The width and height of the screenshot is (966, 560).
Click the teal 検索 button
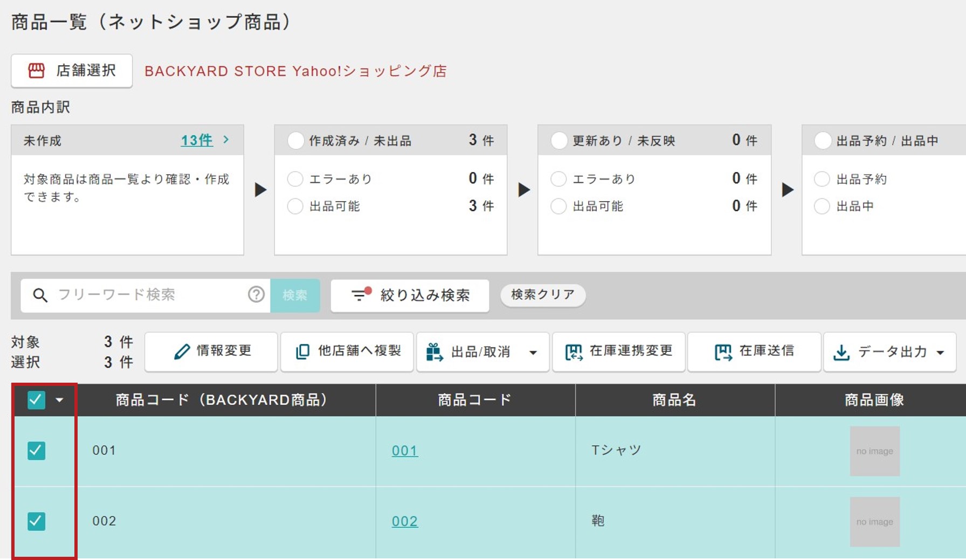click(x=295, y=295)
